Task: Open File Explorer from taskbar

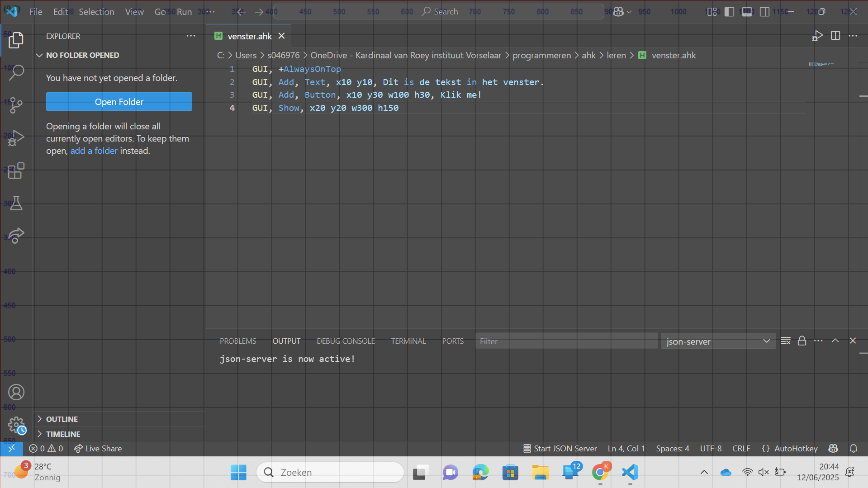Action: (540, 472)
